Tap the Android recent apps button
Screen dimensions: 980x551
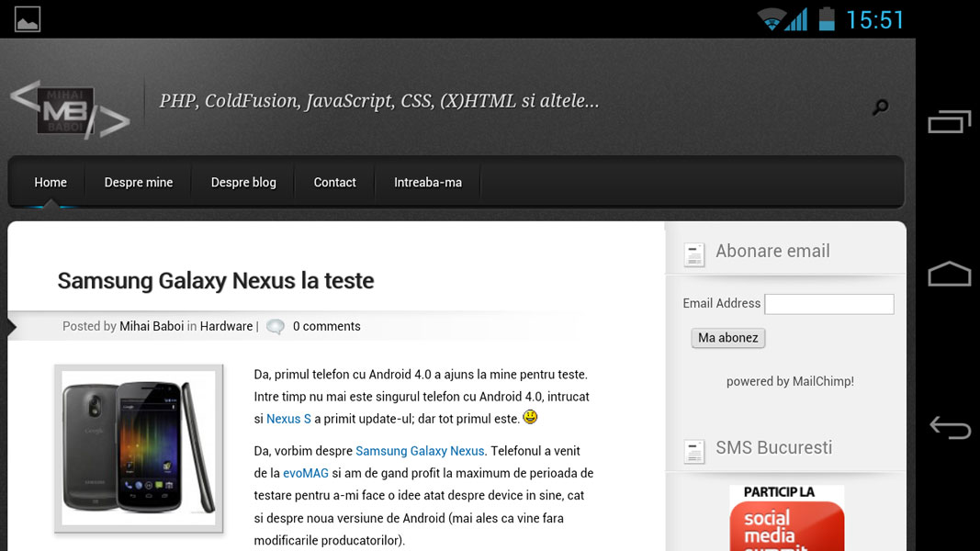pos(949,122)
